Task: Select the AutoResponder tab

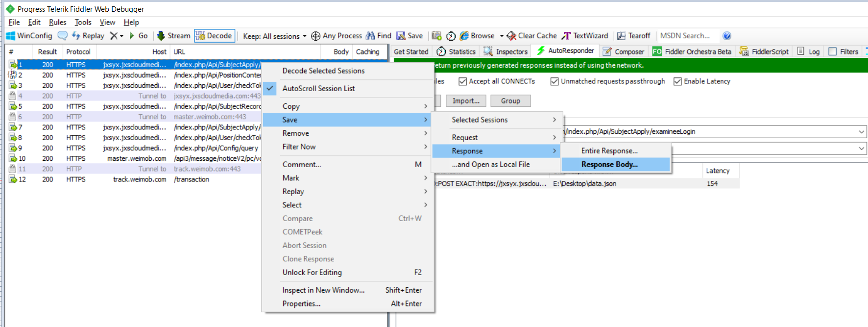Action: [565, 51]
